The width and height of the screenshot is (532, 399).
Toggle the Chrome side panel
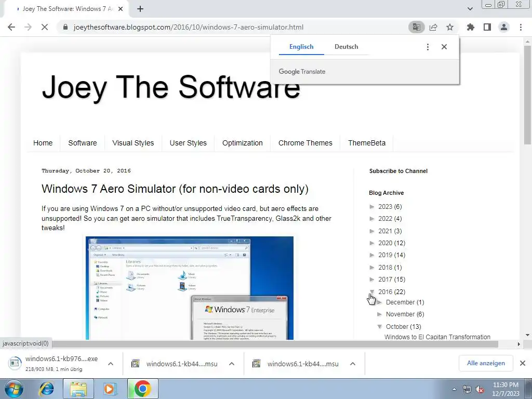click(x=487, y=27)
